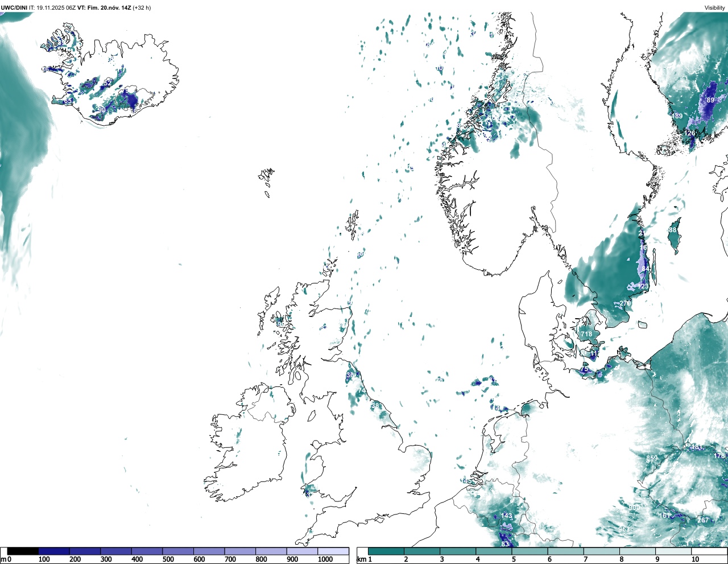Click the 'Visibility' title label
The height and width of the screenshot is (564, 728).
click(715, 7)
